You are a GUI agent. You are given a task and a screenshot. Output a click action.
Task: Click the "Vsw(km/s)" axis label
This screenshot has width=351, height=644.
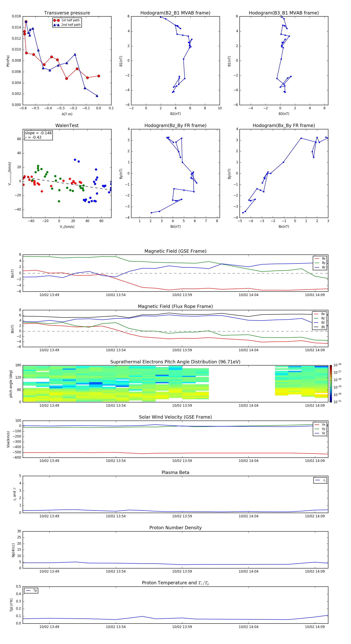(x=8, y=439)
